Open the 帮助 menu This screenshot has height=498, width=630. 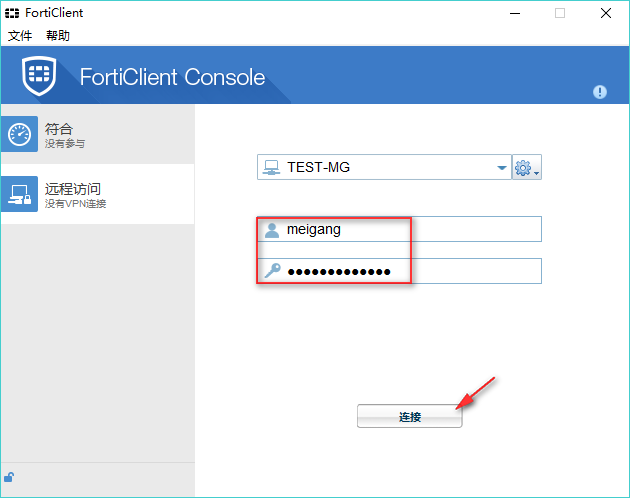(x=57, y=36)
